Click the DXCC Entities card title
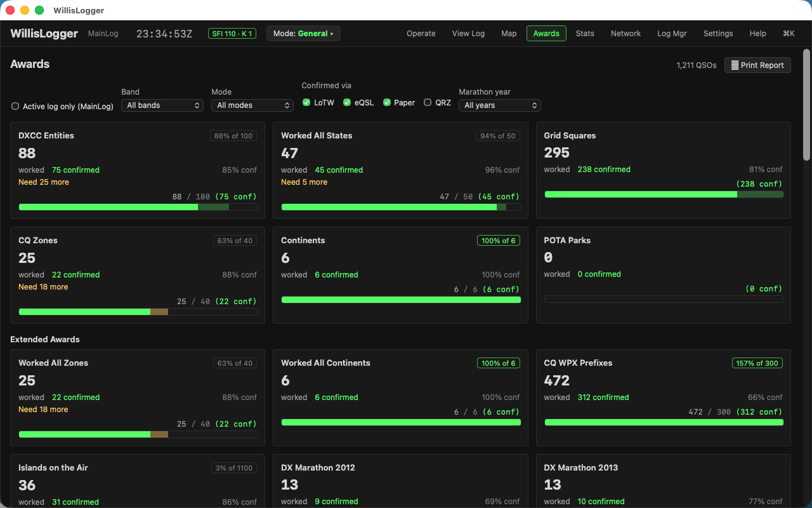The height and width of the screenshot is (508, 812). [46, 135]
